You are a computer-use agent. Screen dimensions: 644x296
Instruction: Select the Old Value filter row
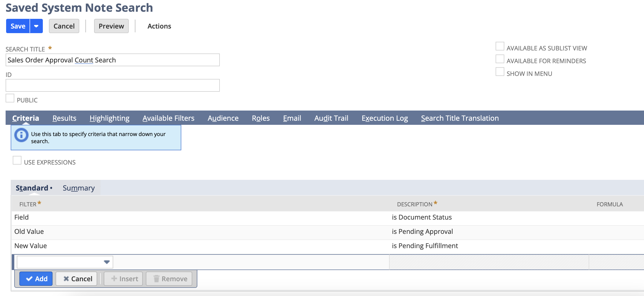pos(29,232)
